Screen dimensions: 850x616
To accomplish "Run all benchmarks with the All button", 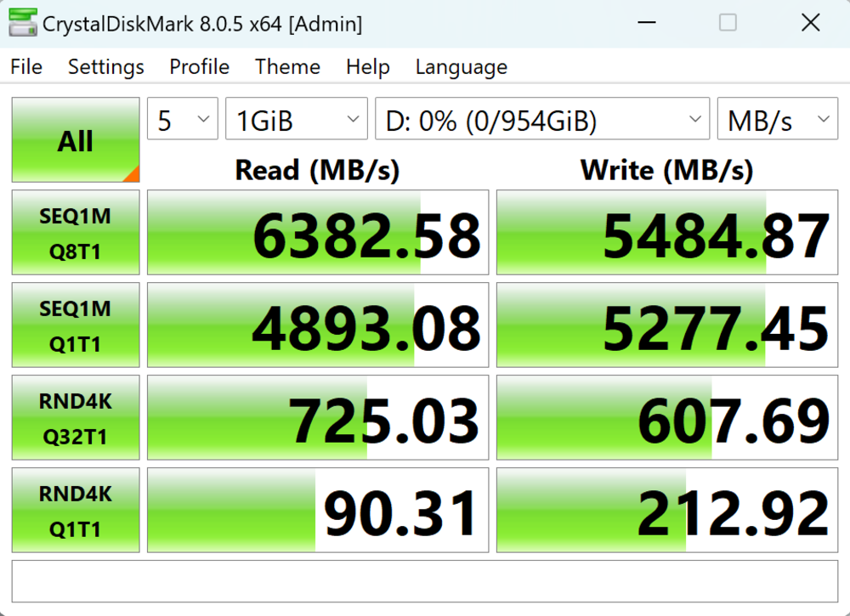I will (76, 140).
